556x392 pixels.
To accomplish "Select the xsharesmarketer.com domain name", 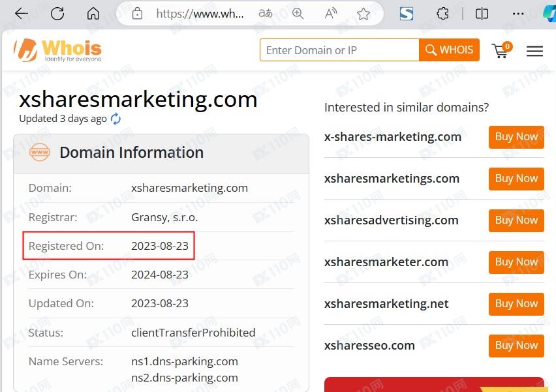I will point(386,262).
